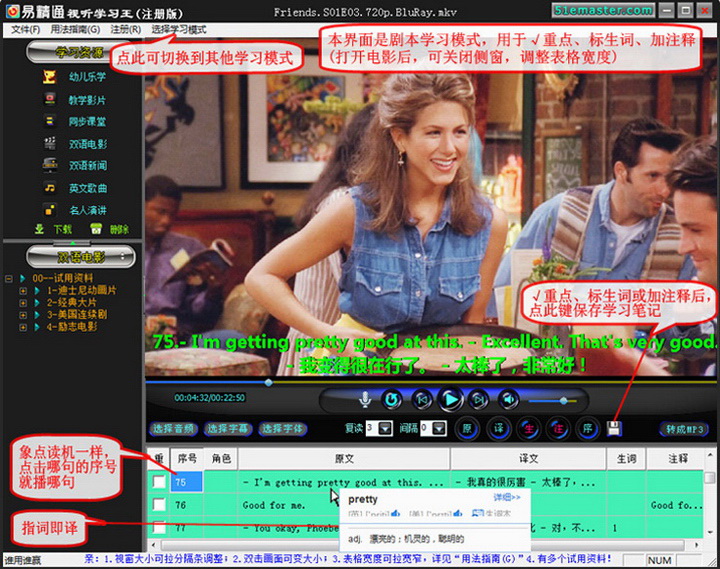The height and width of the screenshot is (569, 720).
Task: Open the 选择学习模式 menu
Action: pyautogui.click(x=179, y=30)
